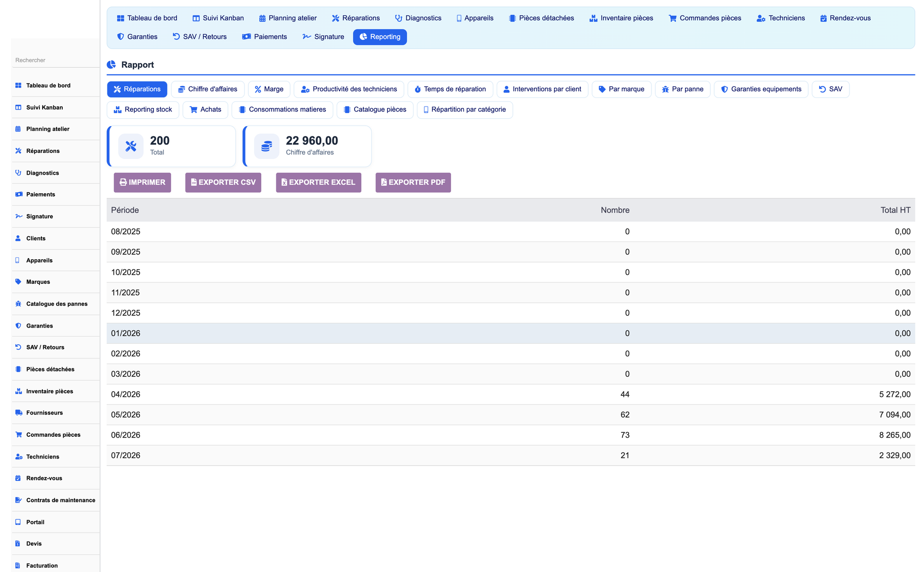Select Reporting in top navigation

click(x=380, y=37)
